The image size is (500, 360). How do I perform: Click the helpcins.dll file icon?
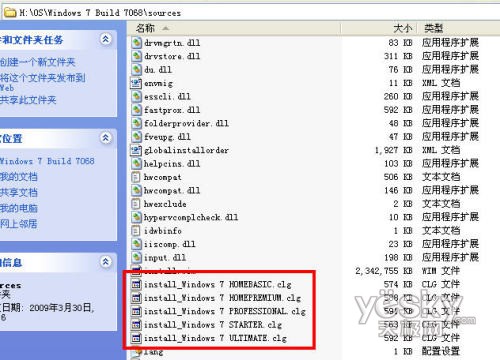click(136, 164)
